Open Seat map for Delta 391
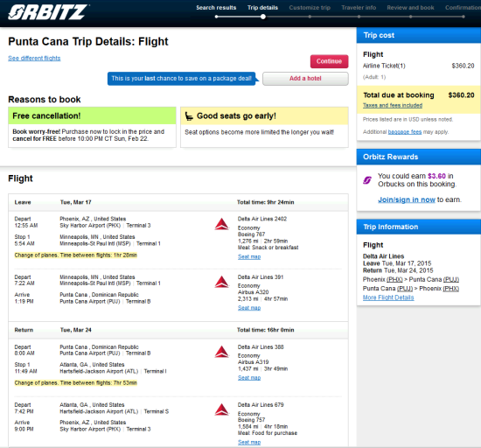Viewport: 481px width, 448px height. 249,308
